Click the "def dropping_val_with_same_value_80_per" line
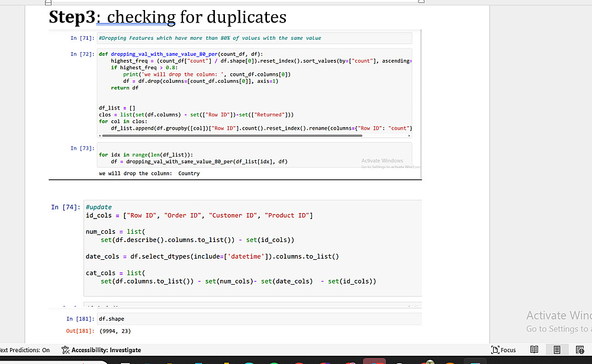The image size is (592, 364). (x=181, y=54)
